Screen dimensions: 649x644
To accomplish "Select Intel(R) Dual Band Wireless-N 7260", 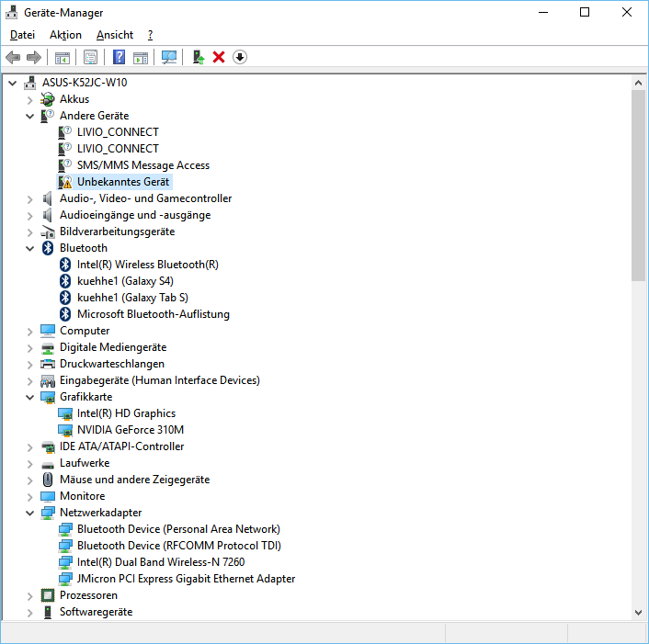I will click(x=161, y=562).
